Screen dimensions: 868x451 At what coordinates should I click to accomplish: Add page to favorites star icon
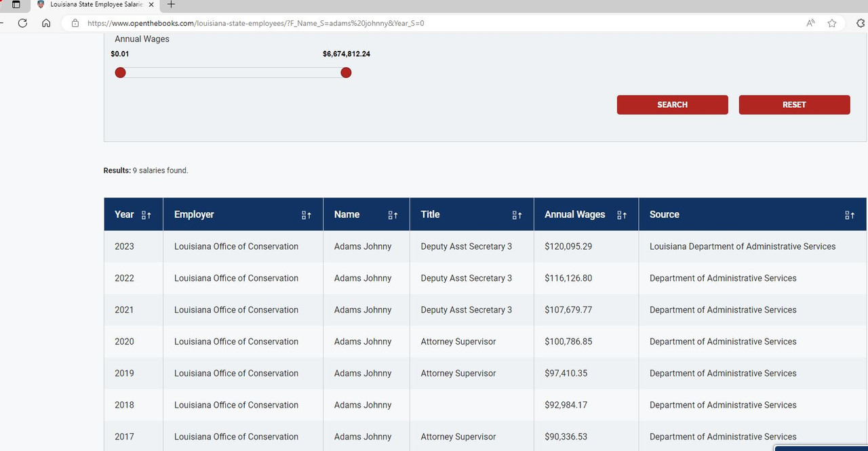pyautogui.click(x=832, y=23)
